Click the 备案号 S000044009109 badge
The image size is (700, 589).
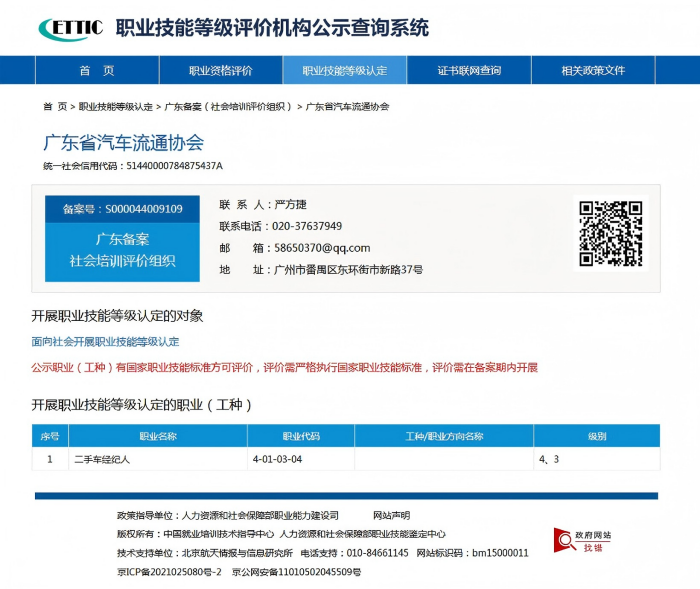click(x=122, y=209)
